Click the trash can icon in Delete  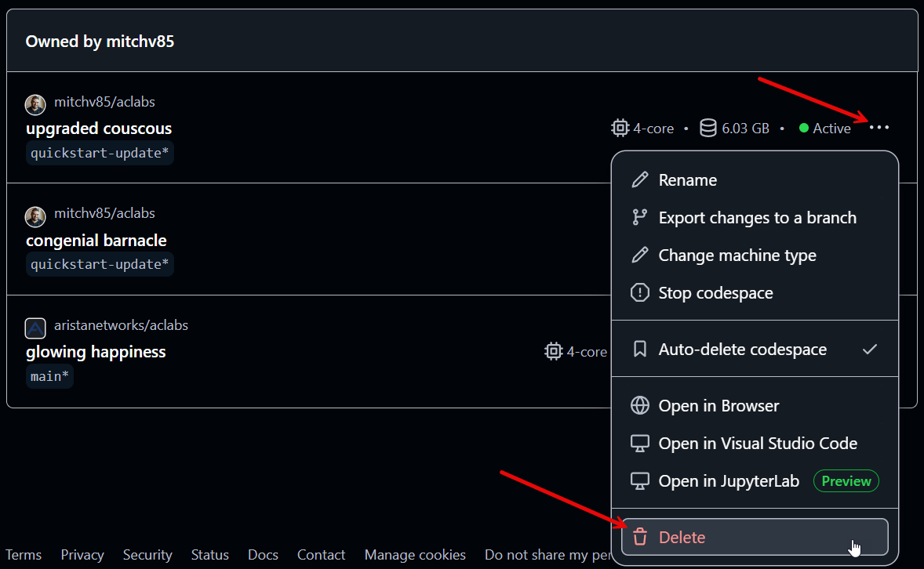tap(640, 537)
